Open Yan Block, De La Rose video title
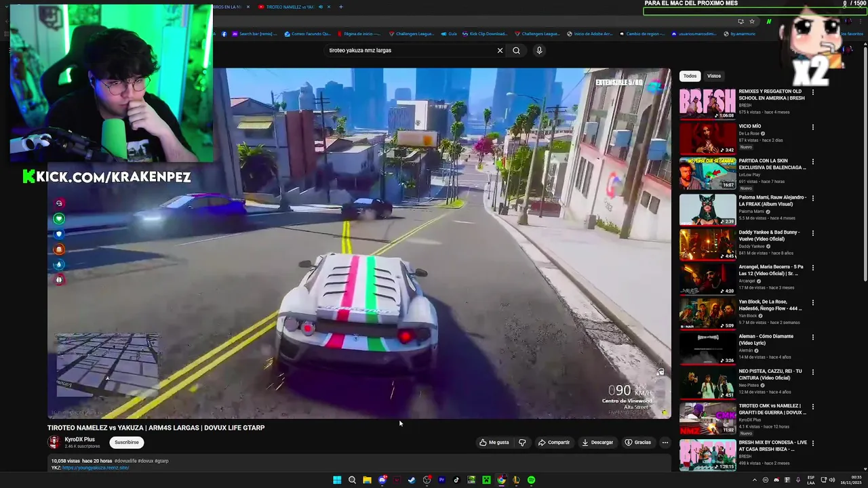Image resolution: width=868 pixels, height=488 pixels. tap(771, 305)
